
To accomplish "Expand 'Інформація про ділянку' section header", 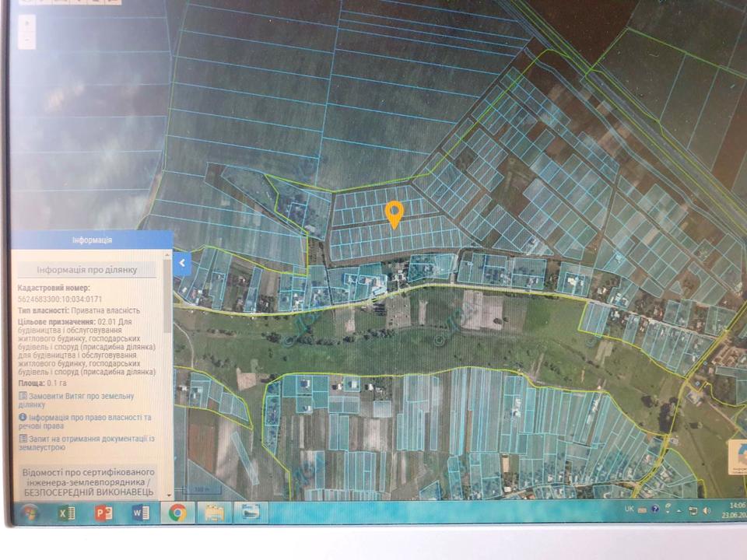I will [x=88, y=270].
